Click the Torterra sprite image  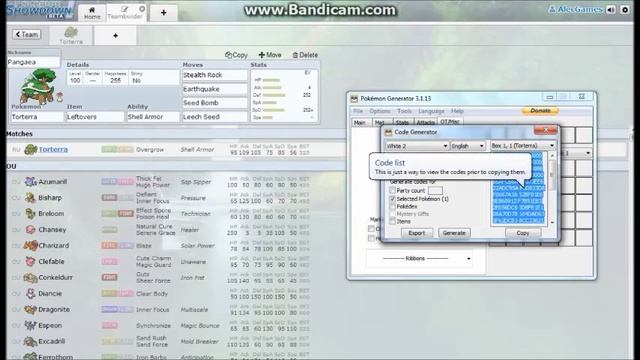point(37,86)
